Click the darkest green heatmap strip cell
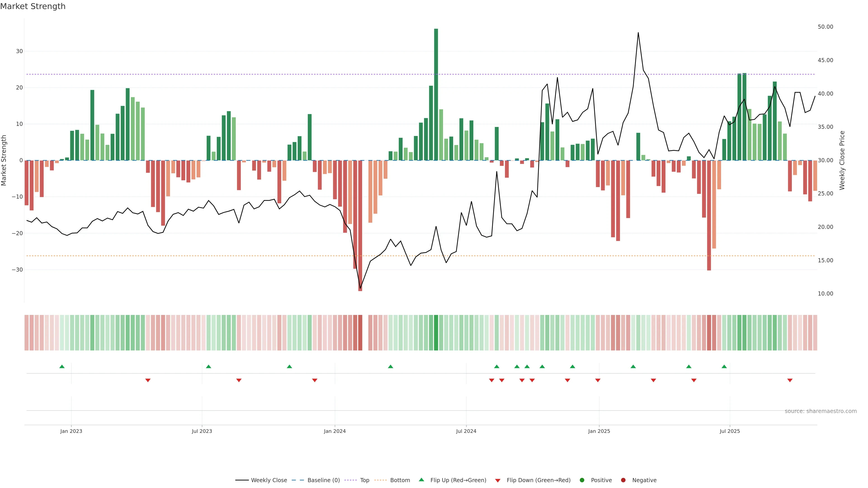 [x=436, y=332]
